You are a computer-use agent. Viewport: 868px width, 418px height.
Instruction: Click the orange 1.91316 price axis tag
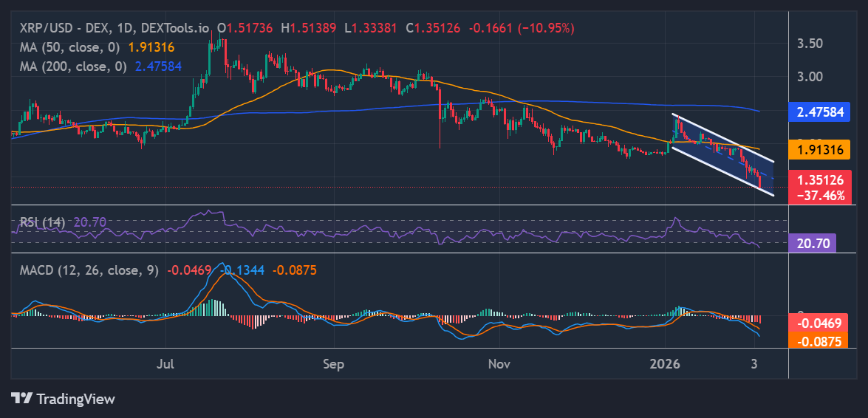[x=819, y=150]
